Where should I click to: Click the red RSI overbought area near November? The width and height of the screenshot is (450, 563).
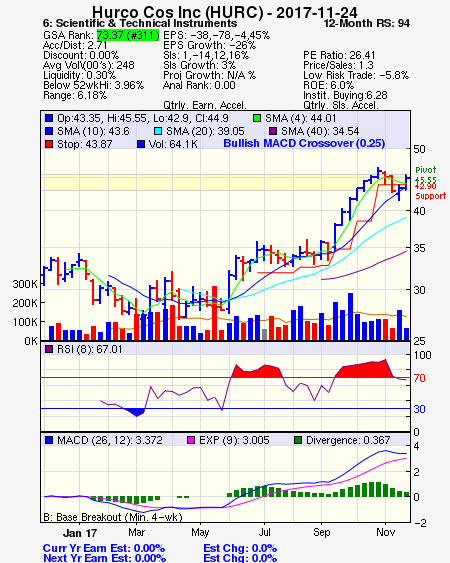366,370
